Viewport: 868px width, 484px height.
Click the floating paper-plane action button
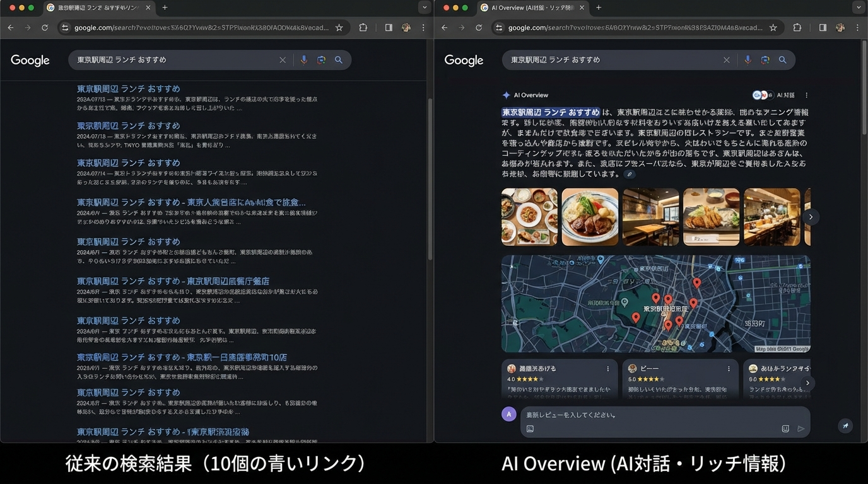845,425
